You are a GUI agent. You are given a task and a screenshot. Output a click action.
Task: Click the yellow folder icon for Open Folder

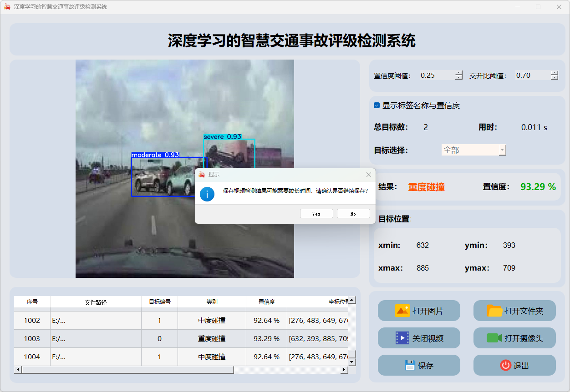coord(494,311)
